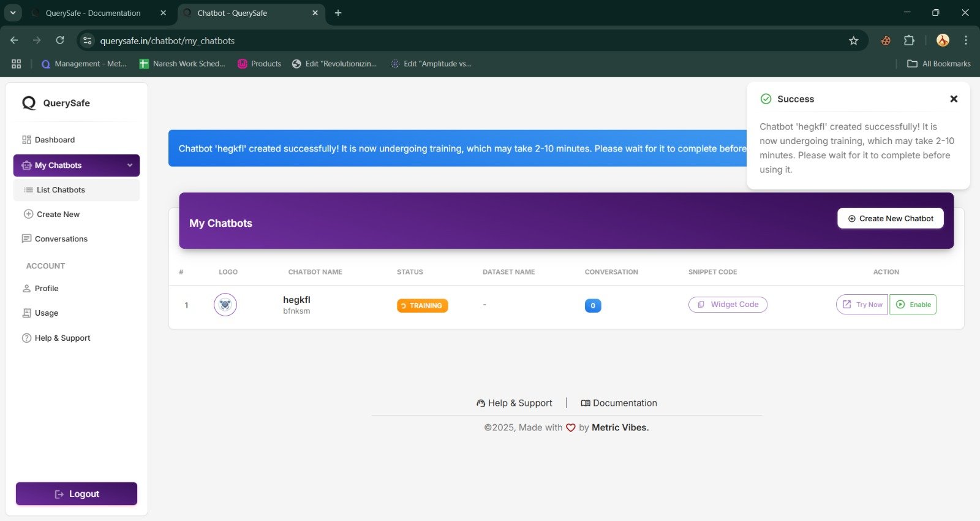Click the QuerySafe logo in sidebar
Screen dimensions: 980x521
(x=56, y=103)
